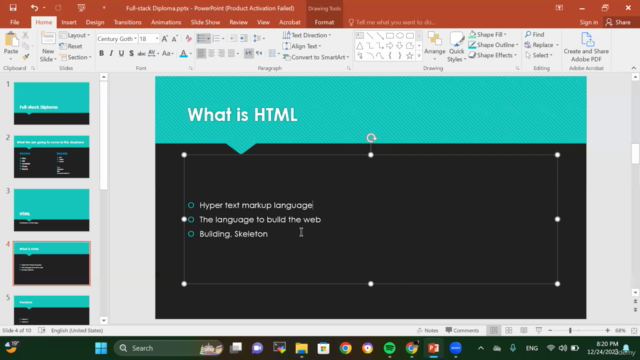The width and height of the screenshot is (640, 360).
Task: Click Create and Share Adobe PDF
Action: pos(586,47)
